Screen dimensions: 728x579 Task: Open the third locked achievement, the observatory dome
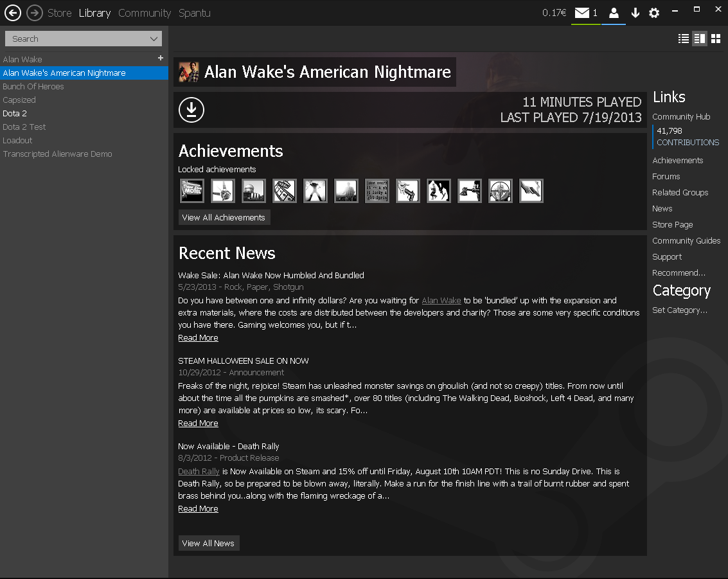[x=254, y=190]
